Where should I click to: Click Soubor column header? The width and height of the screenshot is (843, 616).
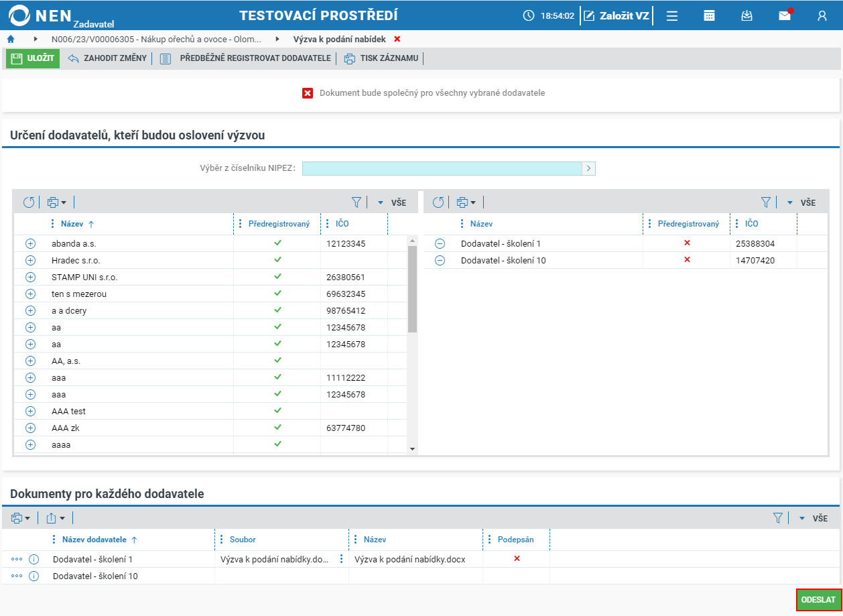(x=243, y=540)
